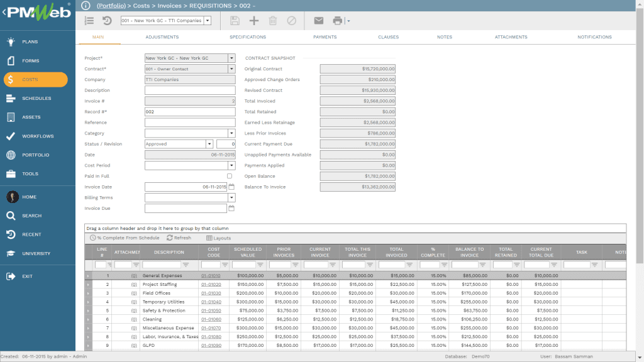This screenshot has height=362, width=644.
Task: Click the PMWeb logo
Action: [37, 12]
